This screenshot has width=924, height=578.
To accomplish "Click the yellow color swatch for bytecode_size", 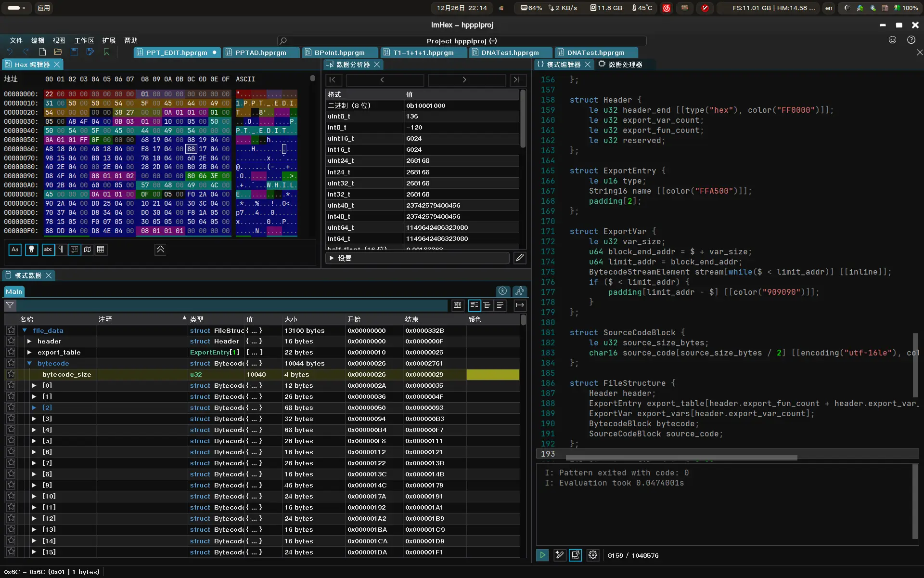I will (x=493, y=374).
